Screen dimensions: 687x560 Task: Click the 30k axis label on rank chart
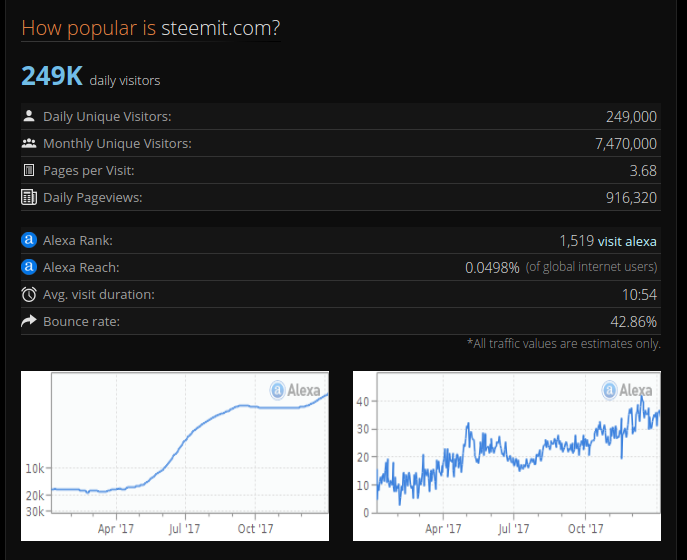tap(35, 511)
